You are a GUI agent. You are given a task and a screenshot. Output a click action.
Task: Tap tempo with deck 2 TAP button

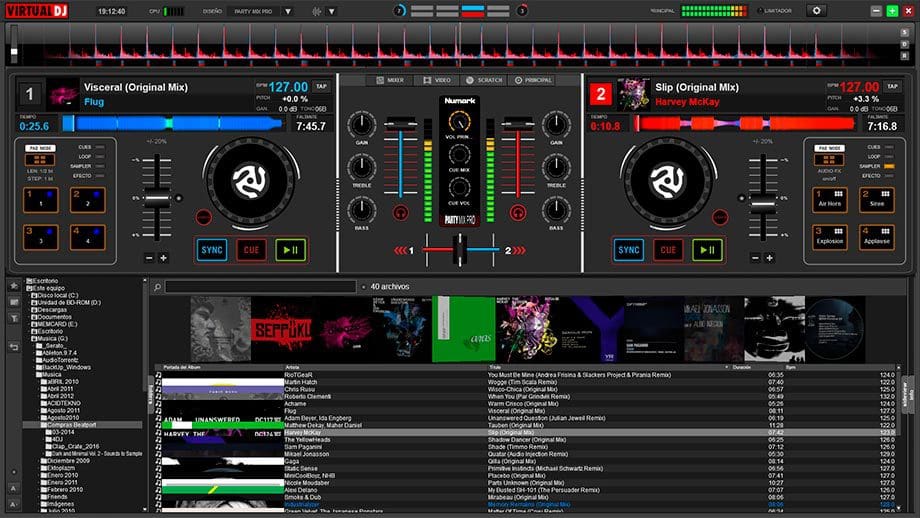pos(892,86)
